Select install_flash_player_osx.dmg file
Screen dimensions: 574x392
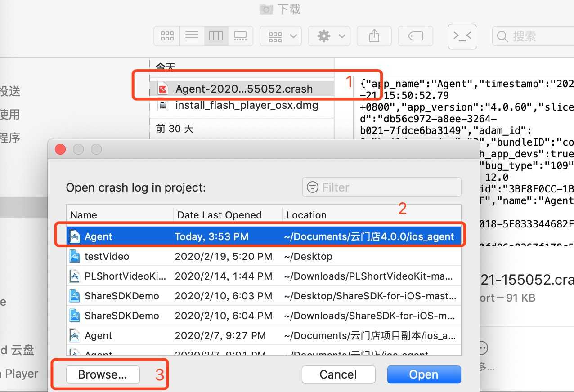(242, 106)
